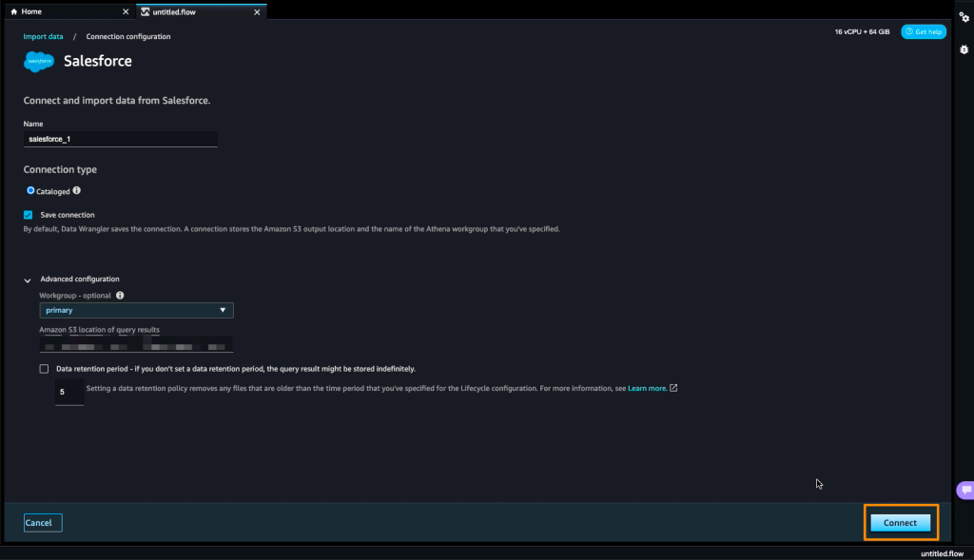Close the Home tab
The image size is (974, 560).
(126, 11)
